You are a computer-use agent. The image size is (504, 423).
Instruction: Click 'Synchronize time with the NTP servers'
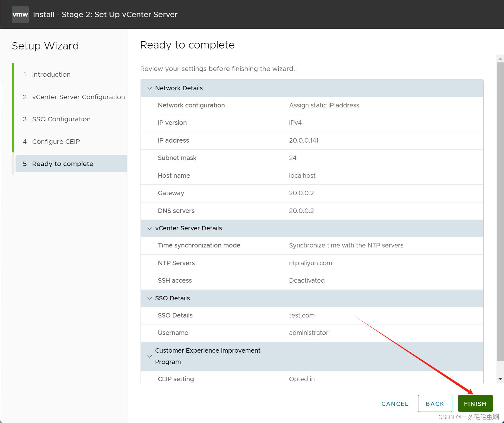pyautogui.click(x=346, y=245)
